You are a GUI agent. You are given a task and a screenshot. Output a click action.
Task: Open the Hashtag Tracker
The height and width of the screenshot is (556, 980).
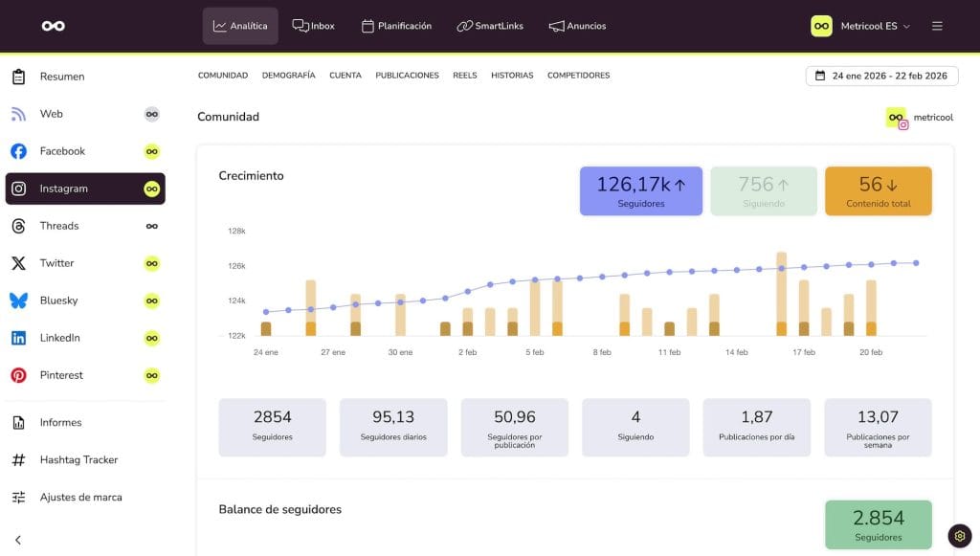[x=78, y=459]
